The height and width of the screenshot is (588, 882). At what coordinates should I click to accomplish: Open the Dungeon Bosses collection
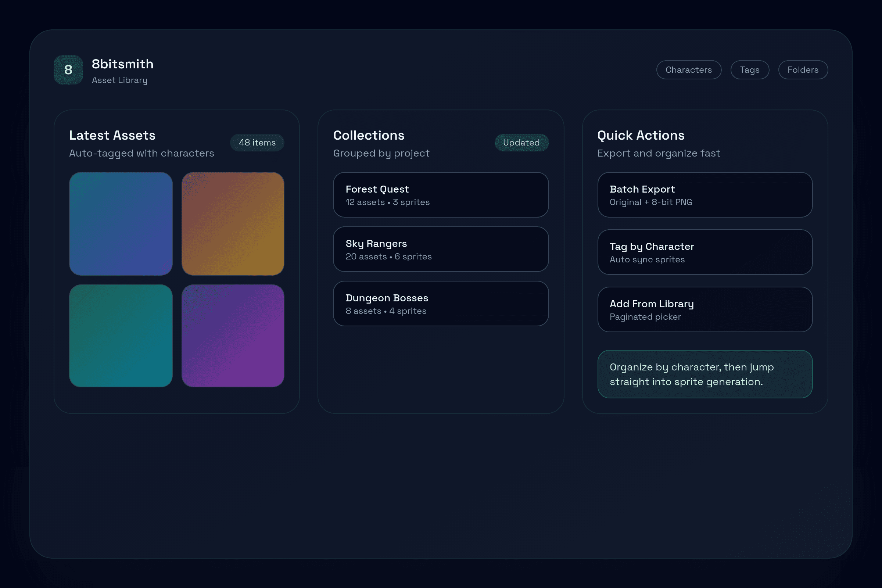(x=441, y=304)
